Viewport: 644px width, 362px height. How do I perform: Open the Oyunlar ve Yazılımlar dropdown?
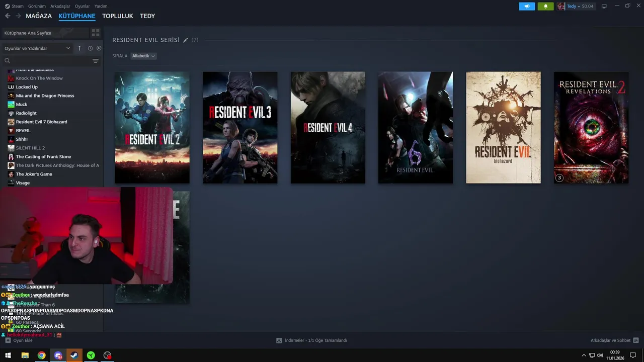[x=37, y=48]
